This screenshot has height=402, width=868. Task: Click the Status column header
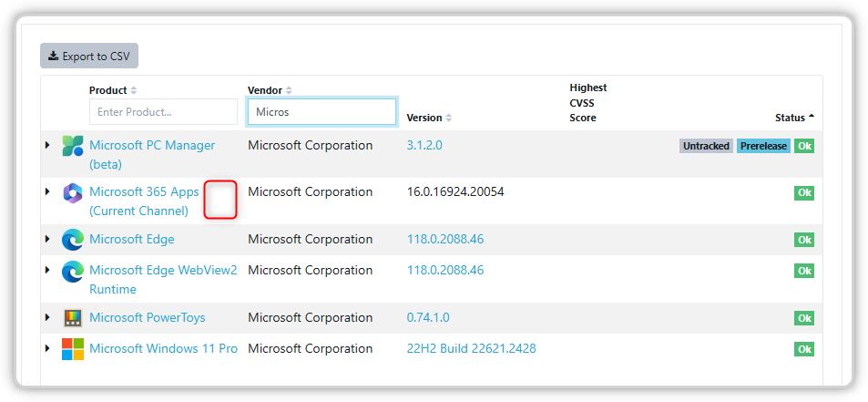tap(790, 118)
